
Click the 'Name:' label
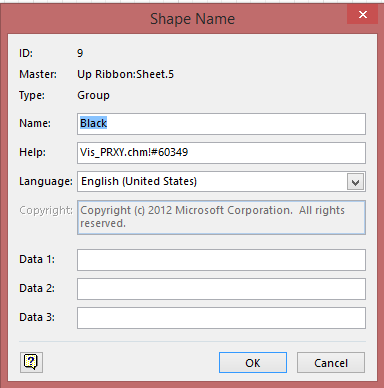pyautogui.click(x=35, y=123)
